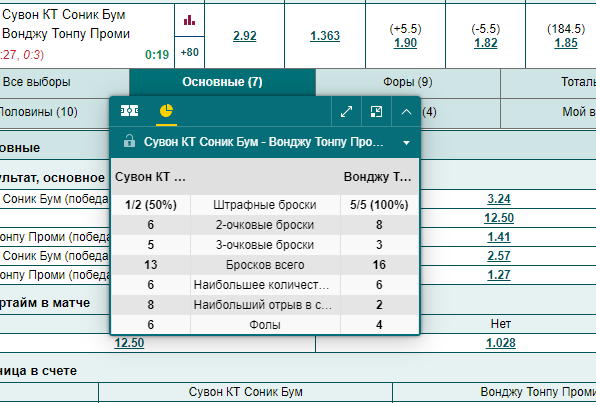Open the +80 additional markets expander
This screenshot has height=403, width=596.
(189, 52)
